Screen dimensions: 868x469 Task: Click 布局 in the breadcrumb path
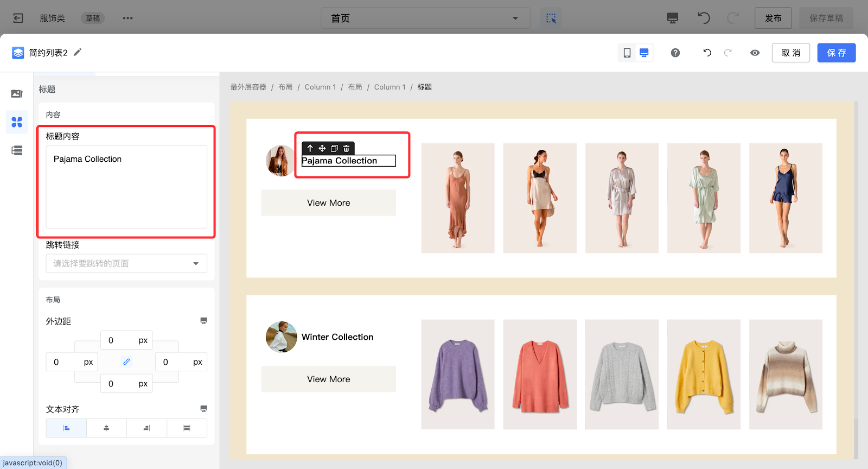coord(285,87)
